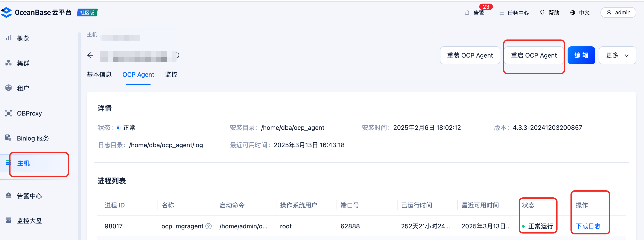Viewport: 644px width, 240px height.
Task: Click the language globe icon
Action: [x=572, y=13]
